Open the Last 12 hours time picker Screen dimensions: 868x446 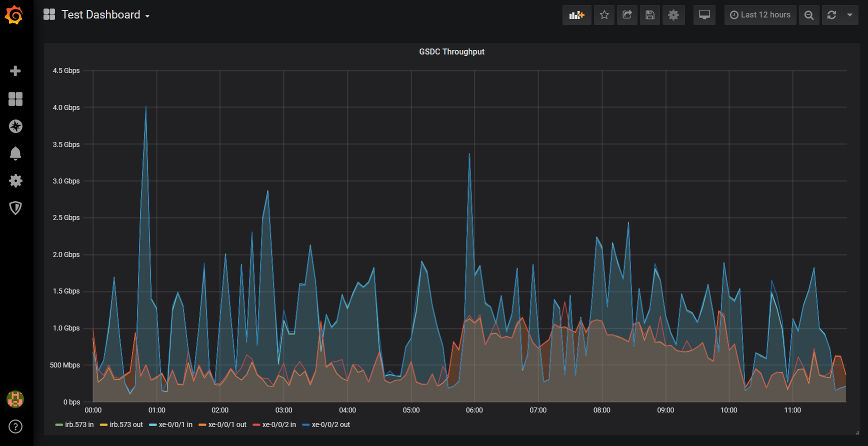760,15
